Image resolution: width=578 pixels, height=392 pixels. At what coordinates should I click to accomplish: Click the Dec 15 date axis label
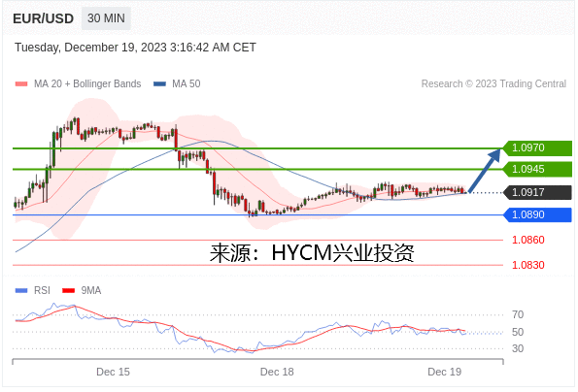[113, 372]
